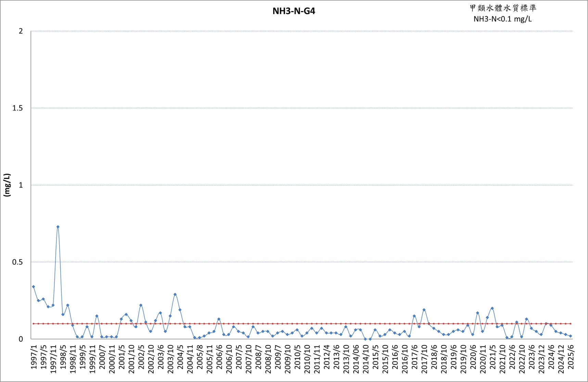Select the last data point at 2025/6

point(571,336)
